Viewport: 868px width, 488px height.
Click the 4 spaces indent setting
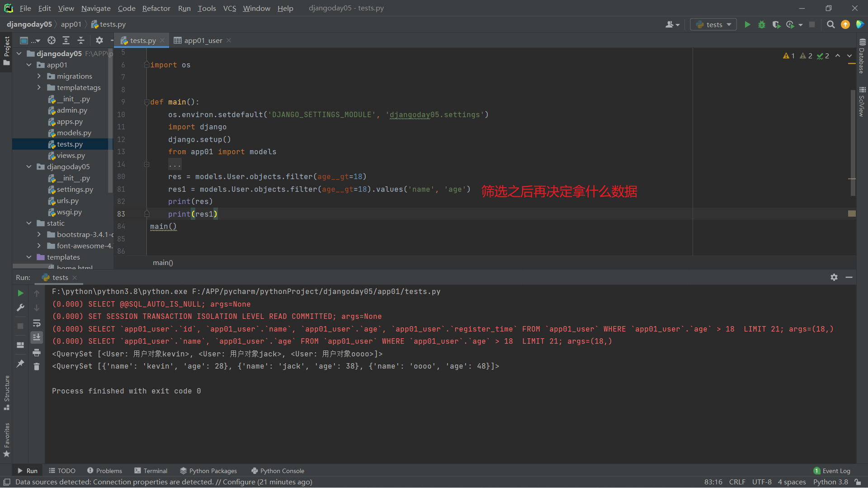pyautogui.click(x=792, y=482)
